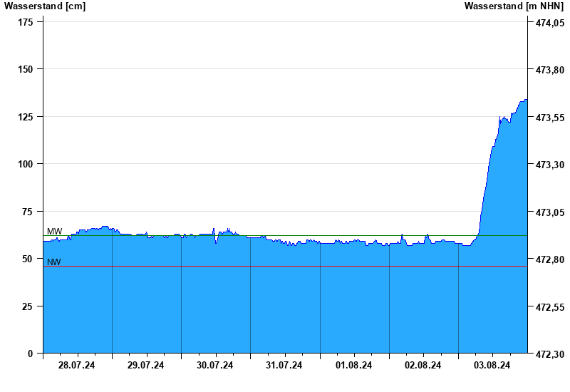Click the 'Wasserstand [cm]' axis title

(44, 6)
